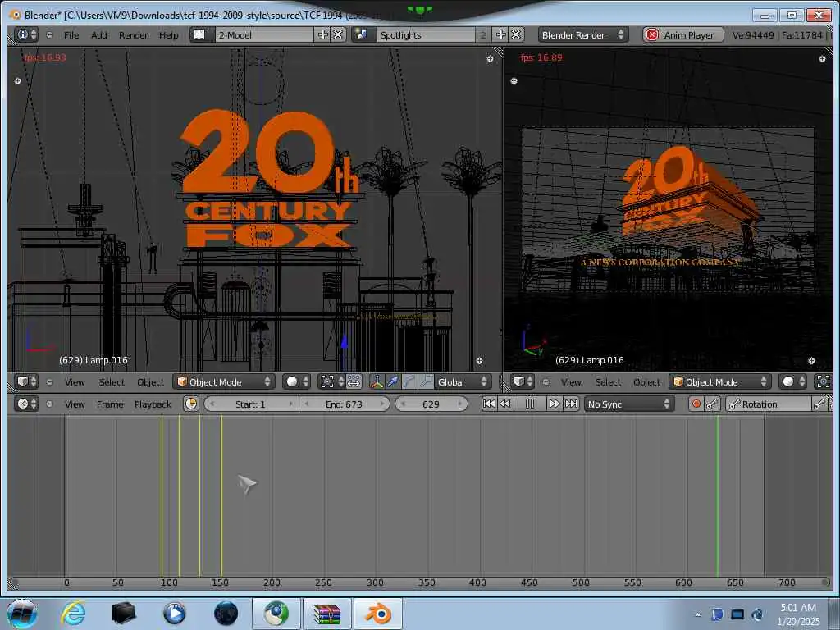Viewport: 840px width, 630px height.
Task: Add new scene plus icon
Action: point(501,34)
